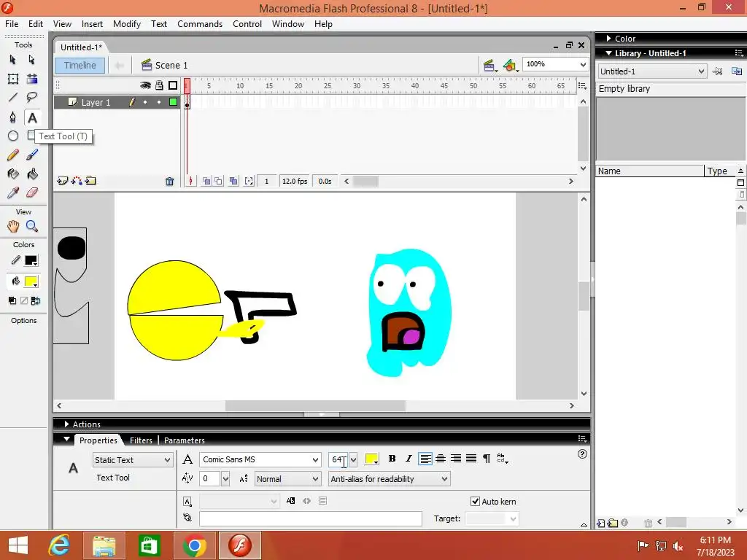Viewport: 747px width, 560px height.
Task: Select the Paint Bucket tool
Action: 32,174
